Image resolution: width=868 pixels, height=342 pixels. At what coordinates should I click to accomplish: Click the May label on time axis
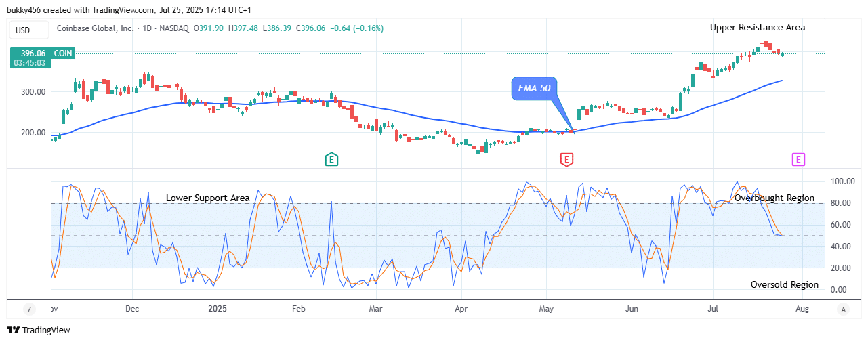(x=546, y=309)
